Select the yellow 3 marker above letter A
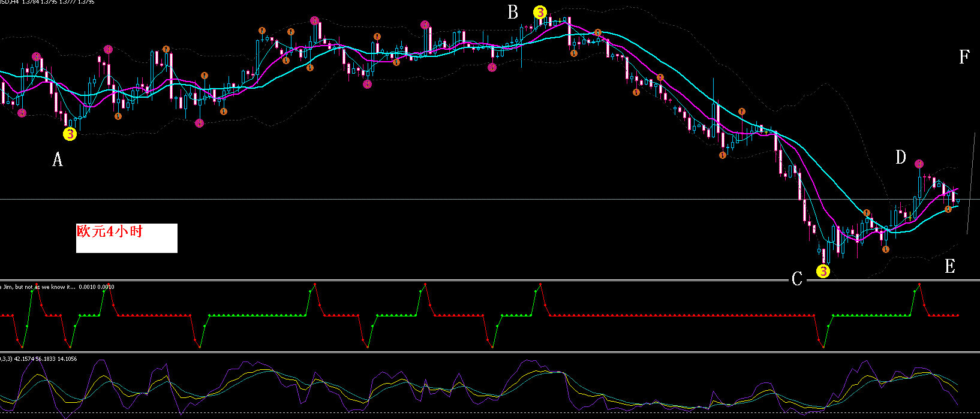 pos(70,134)
